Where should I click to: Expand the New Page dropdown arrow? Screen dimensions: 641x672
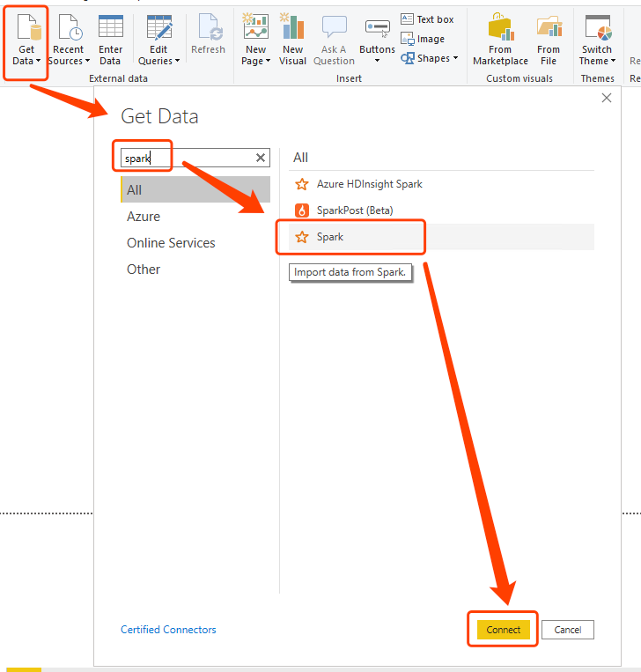click(x=269, y=61)
